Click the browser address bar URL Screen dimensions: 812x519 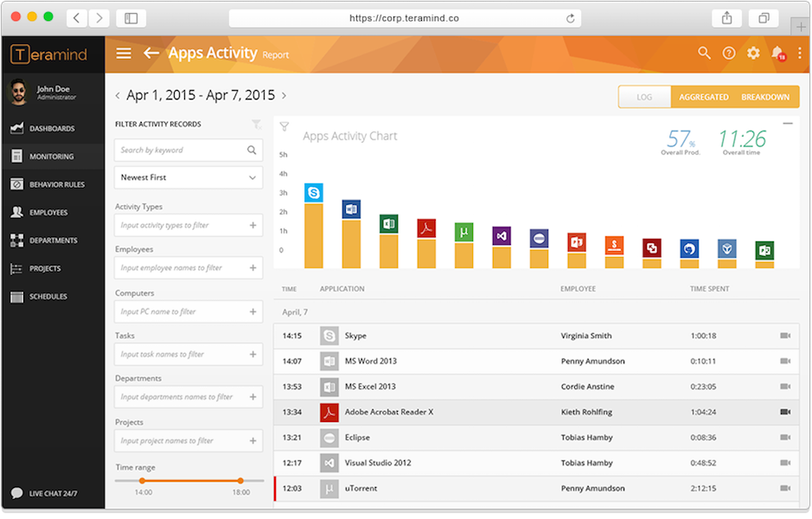pos(405,18)
